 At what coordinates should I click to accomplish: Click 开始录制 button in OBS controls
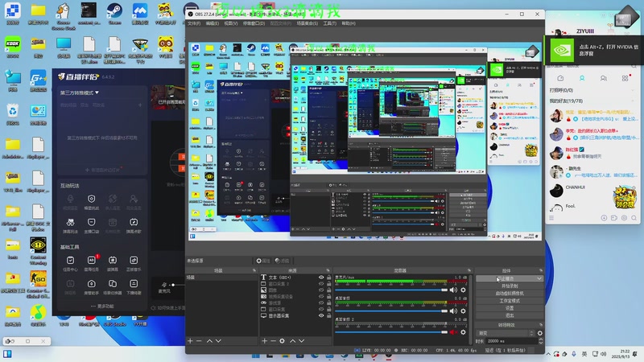pos(510,286)
